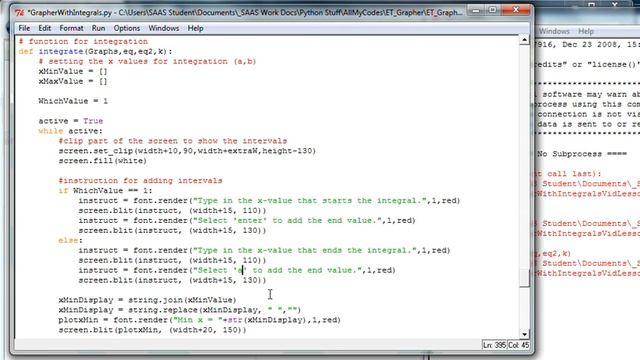Click the line 'def integrate(Graphs,eq,eq2,k):'
This screenshot has height=360, width=640.
click(96, 51)
